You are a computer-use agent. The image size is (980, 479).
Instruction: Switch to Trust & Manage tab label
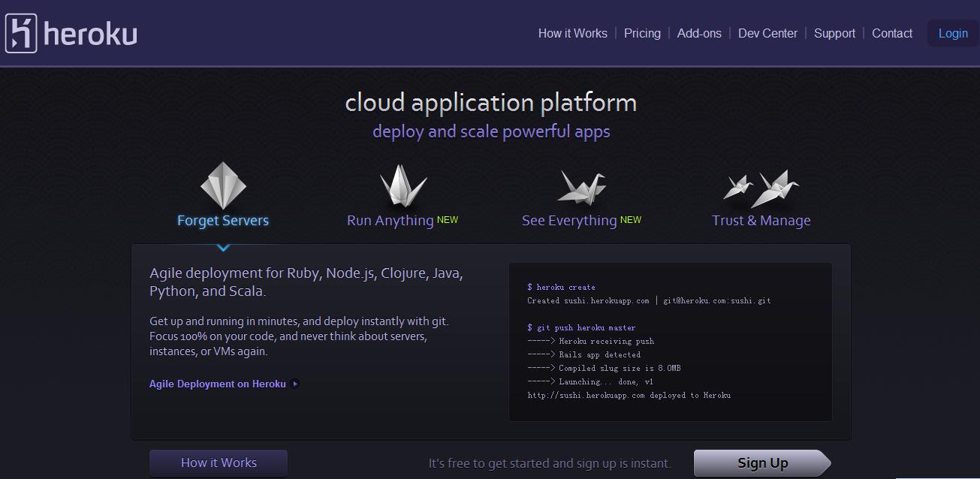tap(761, 221)
